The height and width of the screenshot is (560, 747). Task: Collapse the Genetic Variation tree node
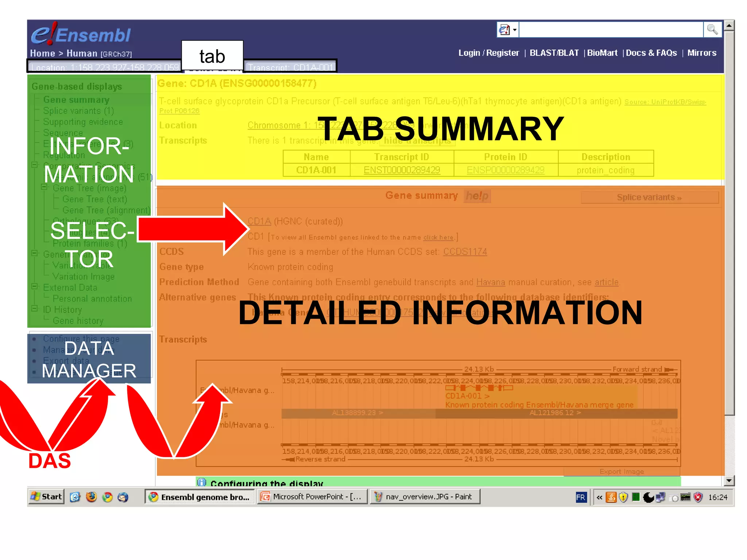click(x=34, y=253)
